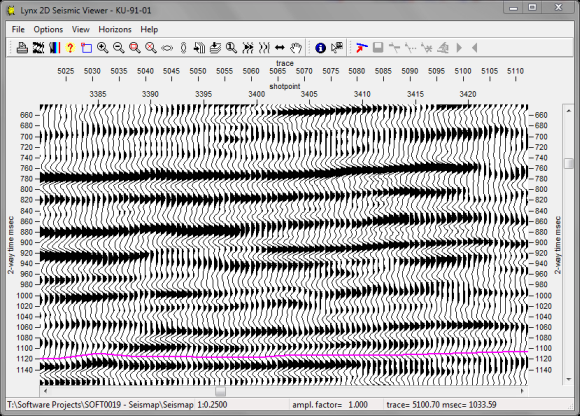580x416 pixels.
Task: Open the Options menu
Action: click(x=48, y=29)
